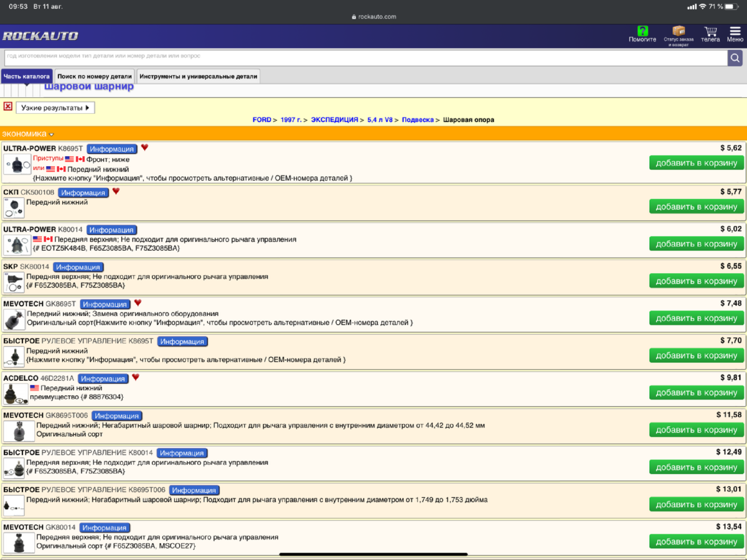Open Информация for CK500108
Viewport: 747px width, 560px height.
point(83,193)
